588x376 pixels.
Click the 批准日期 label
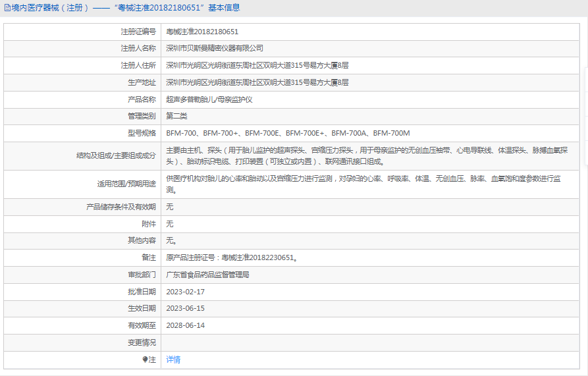tap(142, 292)
